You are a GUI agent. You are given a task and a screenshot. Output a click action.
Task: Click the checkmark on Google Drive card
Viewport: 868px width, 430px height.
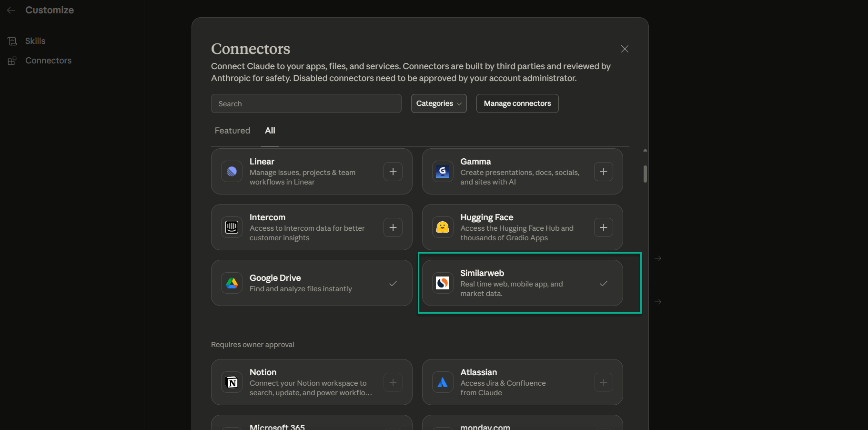click(x=393, y=283)
